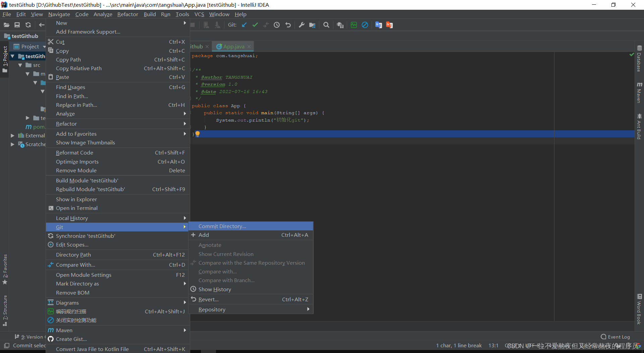Image resolution: width=644 pixels, height=353 pixels.
Task: Select Show in Explorer entry
Action: [118, 200]
